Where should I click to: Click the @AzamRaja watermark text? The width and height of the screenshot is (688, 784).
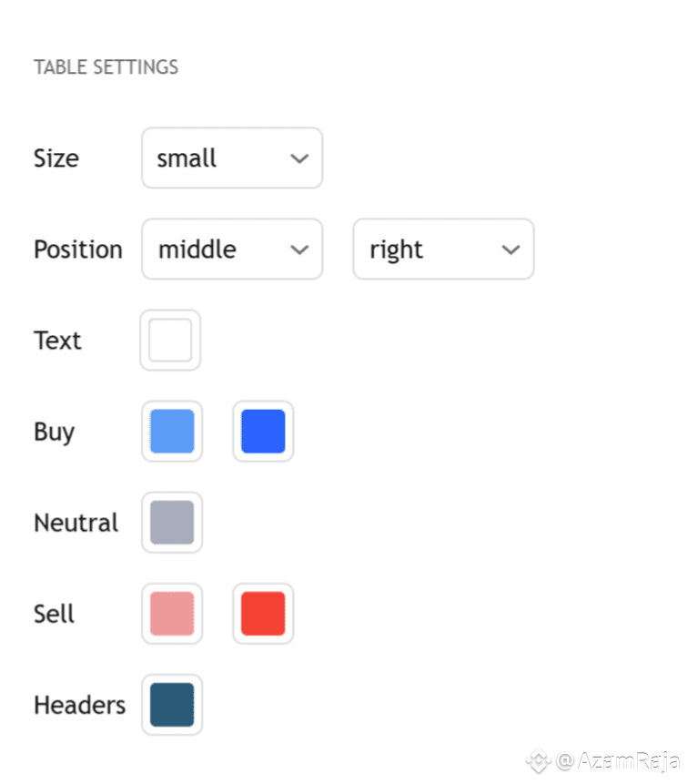(x=619, y=760)
